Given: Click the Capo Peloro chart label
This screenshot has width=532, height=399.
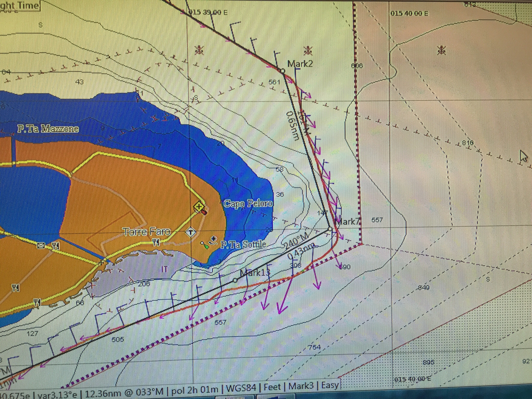Looking at the screenshot, I should click(248, 203).
